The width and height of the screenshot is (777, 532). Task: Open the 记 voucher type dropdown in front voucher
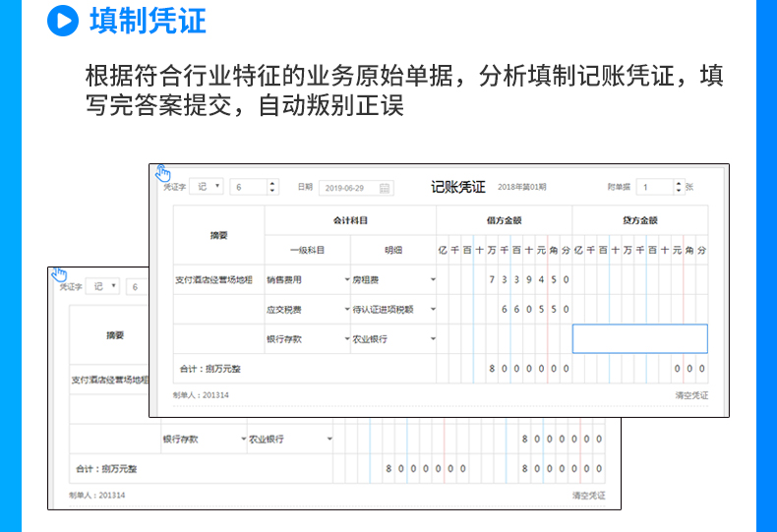(x=209, y=186)
